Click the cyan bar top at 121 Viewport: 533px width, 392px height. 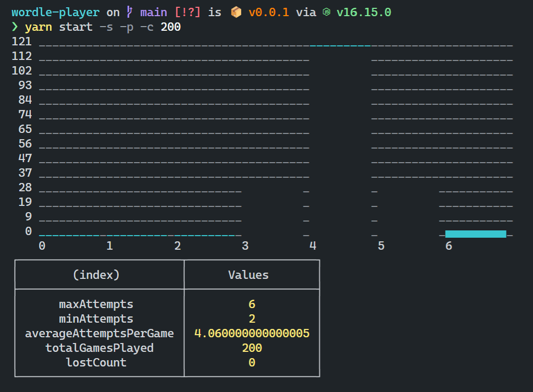[x=340, y=45]
